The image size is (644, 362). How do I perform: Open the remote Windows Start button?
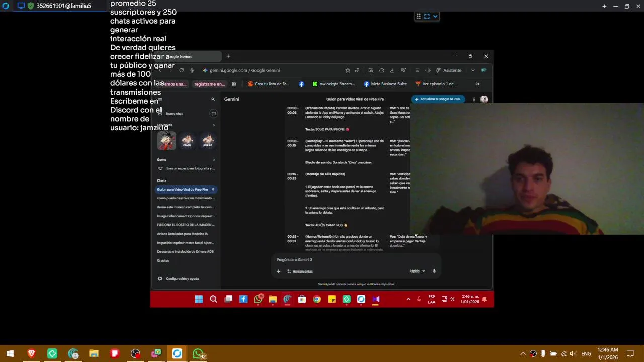click(x=199, y=300)
